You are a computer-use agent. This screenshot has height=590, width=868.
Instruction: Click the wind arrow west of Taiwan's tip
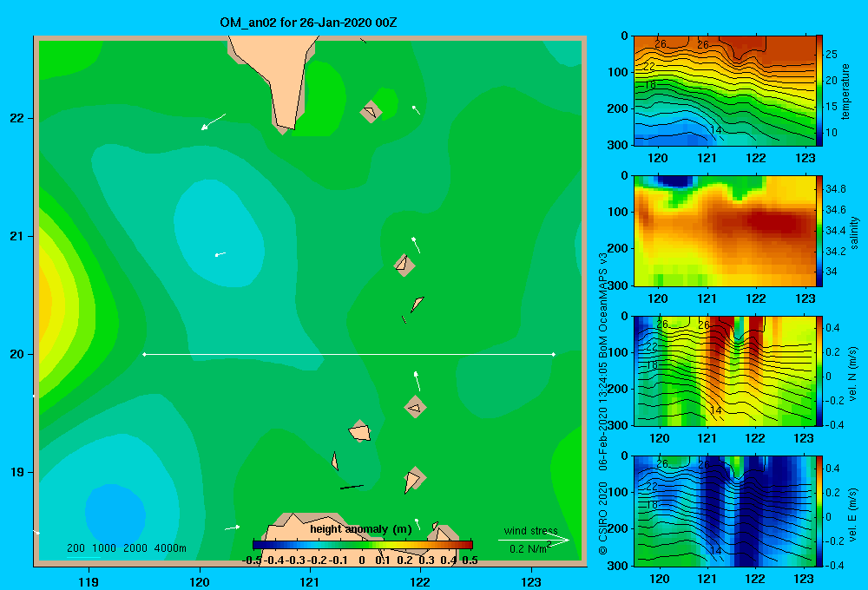214,121
